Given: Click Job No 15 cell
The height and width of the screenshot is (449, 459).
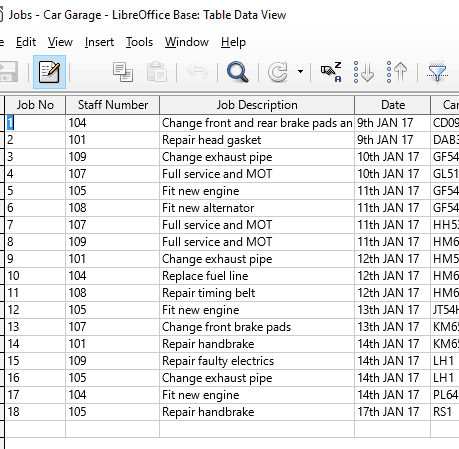Looking at the screenshot, I should pos(35,361).
